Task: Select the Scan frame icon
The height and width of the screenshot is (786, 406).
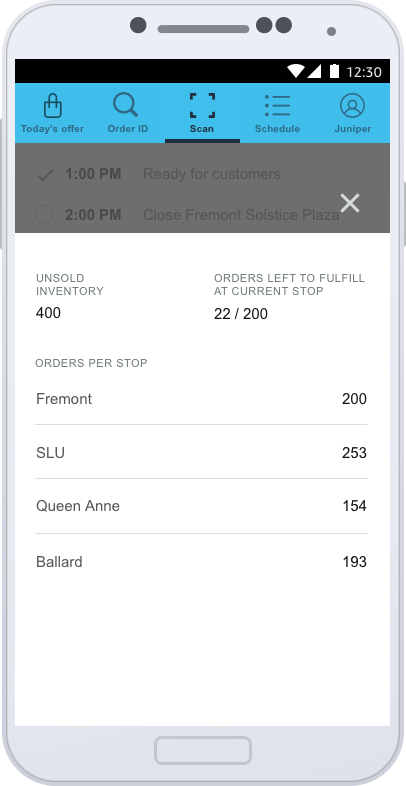Action: (202, 105)
